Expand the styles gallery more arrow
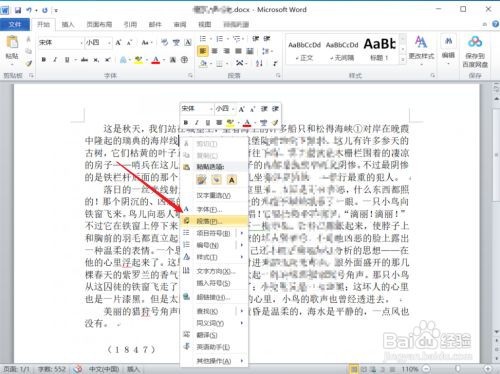This screenshot has width=500, height=374. click(403, 59)
